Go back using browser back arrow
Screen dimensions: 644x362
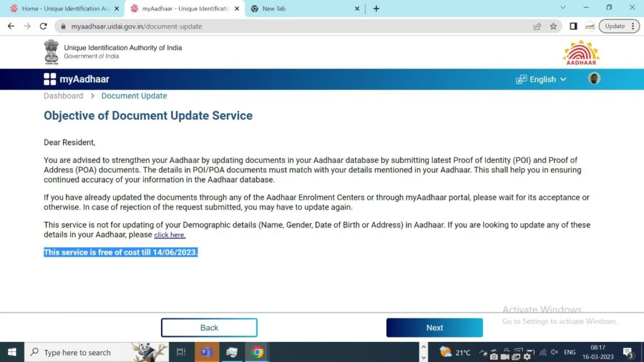(11, 26)
